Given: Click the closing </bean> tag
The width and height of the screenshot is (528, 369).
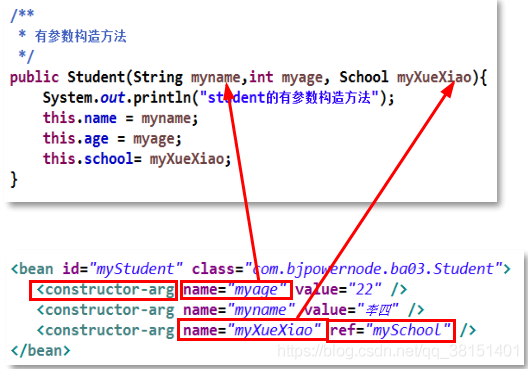Looking at the screenshot, I should 40,351.
